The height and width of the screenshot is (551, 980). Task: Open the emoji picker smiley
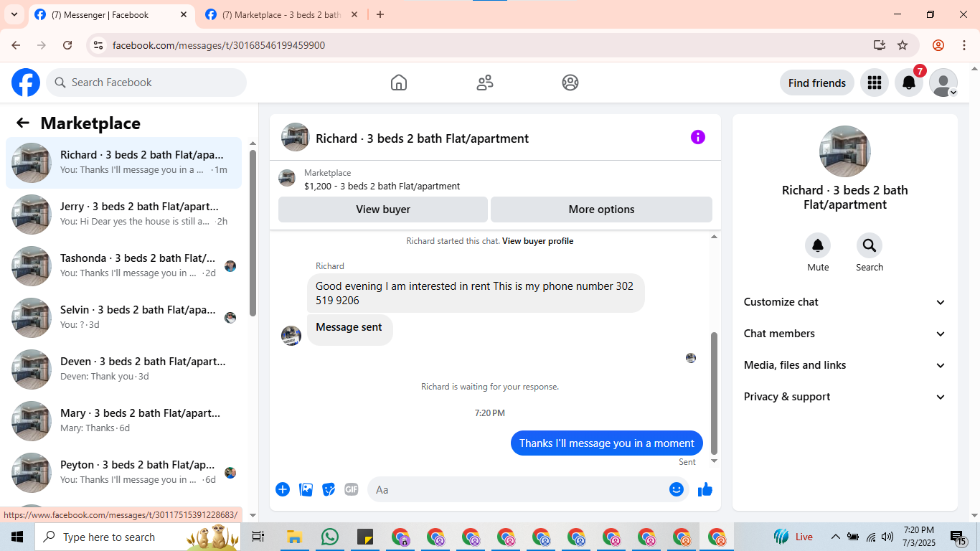tap(677, 489)
